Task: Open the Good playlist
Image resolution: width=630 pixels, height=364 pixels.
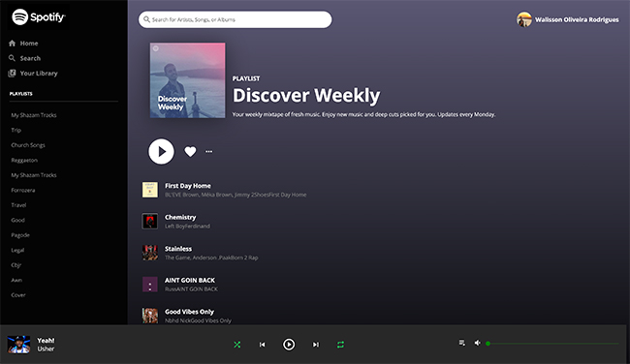Action: coord(17,220)
